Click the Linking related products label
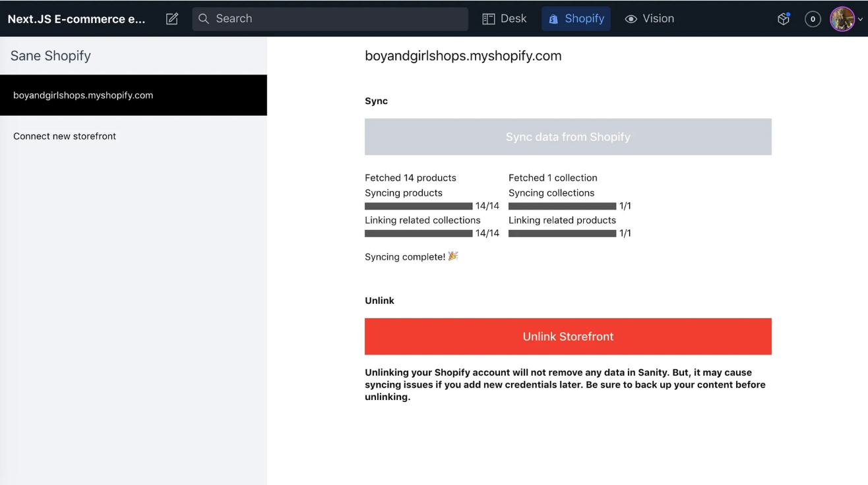868x485 pixels. click(562, 220)
